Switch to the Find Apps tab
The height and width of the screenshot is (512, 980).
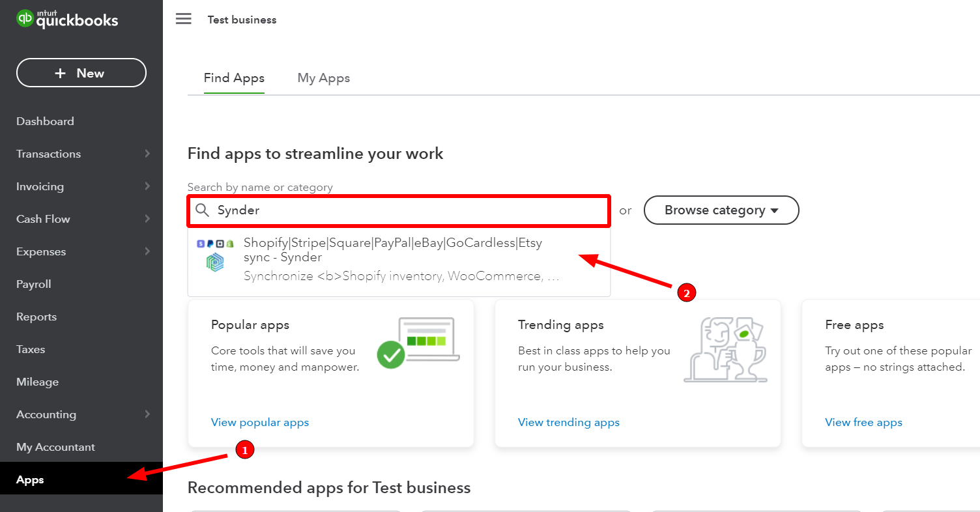[234, 78]
